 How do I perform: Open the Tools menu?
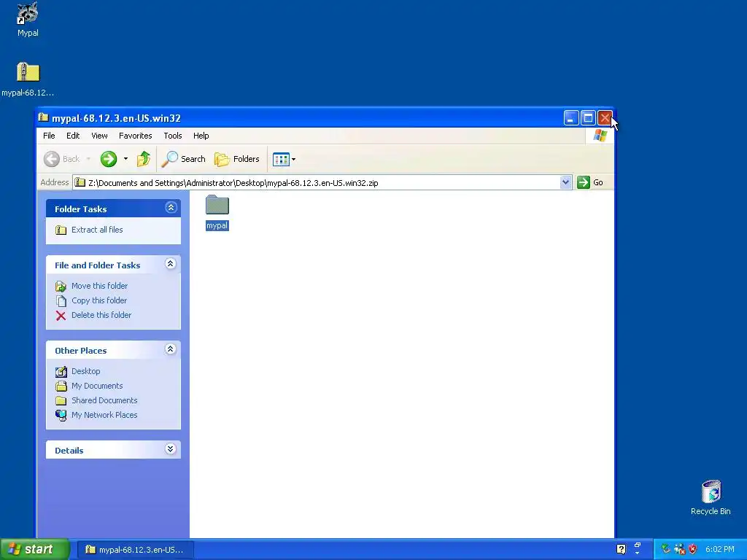pyautogui.click(x=173, y=136)
